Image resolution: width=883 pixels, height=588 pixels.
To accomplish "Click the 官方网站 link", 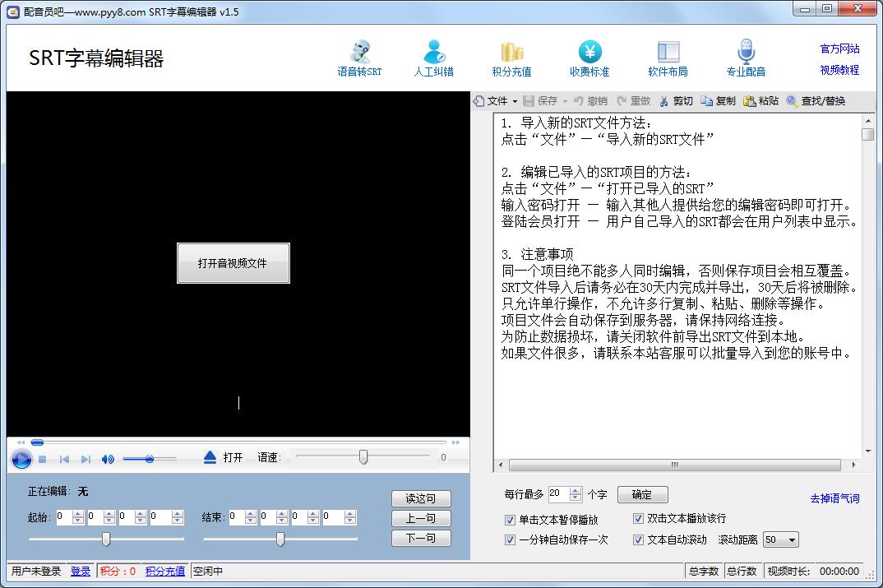I will [839, 49].
